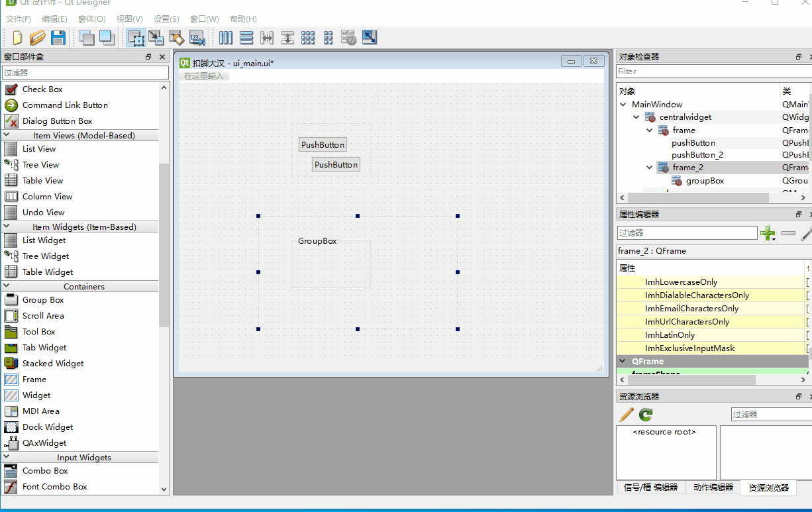This screenshot has height=512, width=812.
Task: Activate the Edit Widgets mode icon
Action: coord(136,38)
